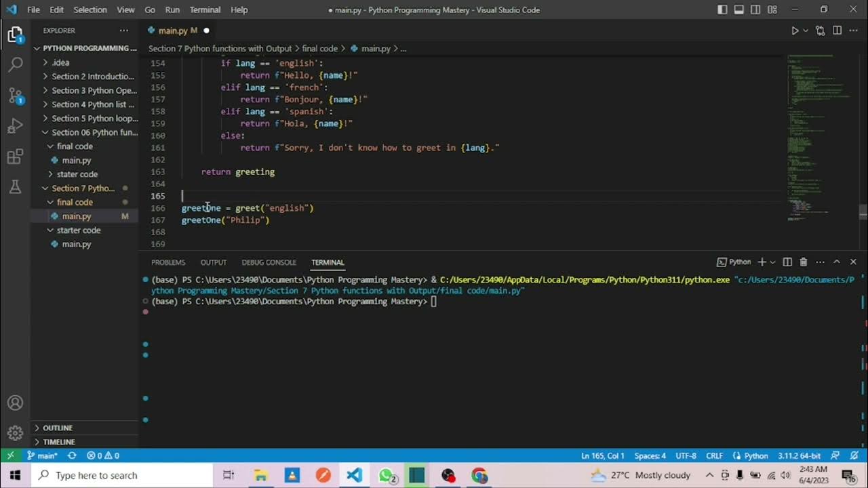Switch to the Output panel tab
Viewport: 868px width, 488px height.
click(214, 262)
